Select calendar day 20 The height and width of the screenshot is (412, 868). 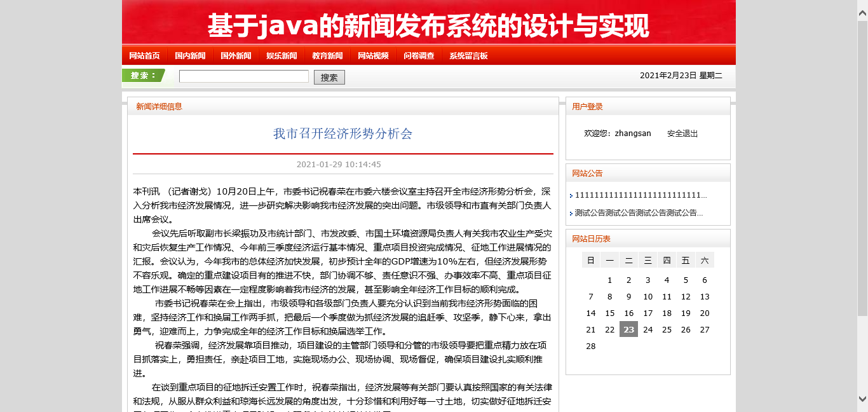(x=705, y=313)
